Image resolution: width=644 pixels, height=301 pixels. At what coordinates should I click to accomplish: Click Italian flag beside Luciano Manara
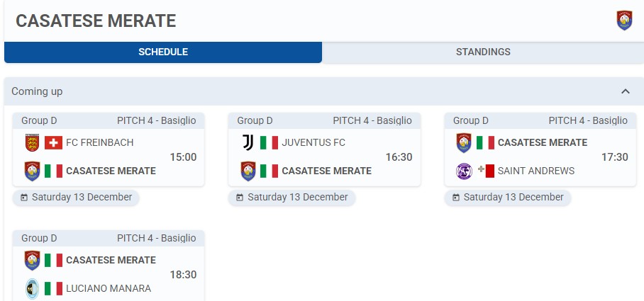tap(53, 288)
